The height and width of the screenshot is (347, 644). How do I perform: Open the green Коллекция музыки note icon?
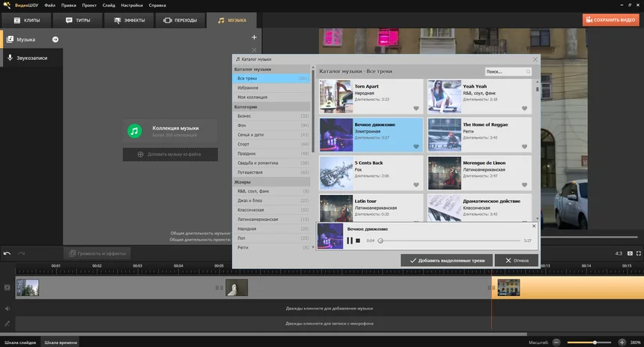pos(134,131)
